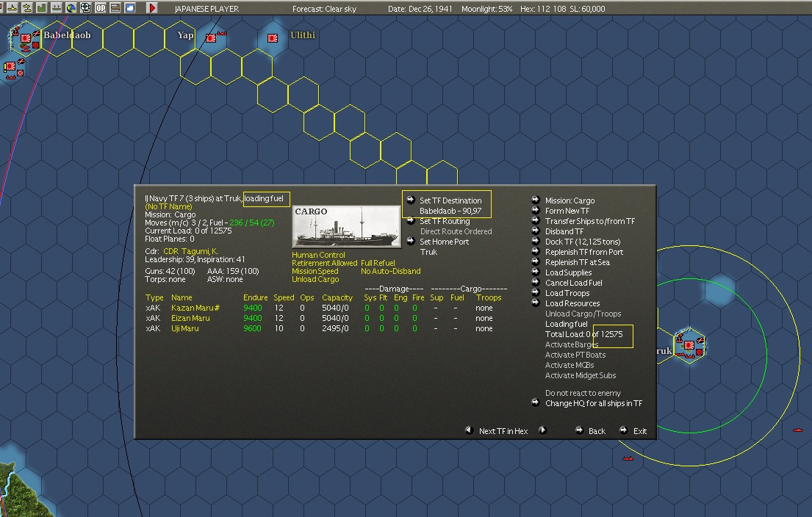Click the Date: Dec 26, 1941 text
Screen dimensions: 812x517
click(420, 9)
